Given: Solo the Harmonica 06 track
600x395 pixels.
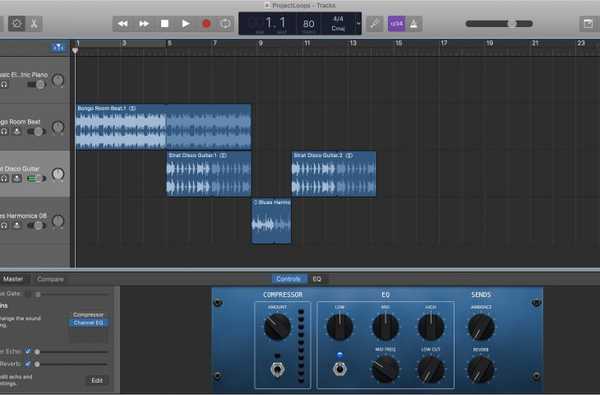Looking at the screenshot, I should (4, 226).
